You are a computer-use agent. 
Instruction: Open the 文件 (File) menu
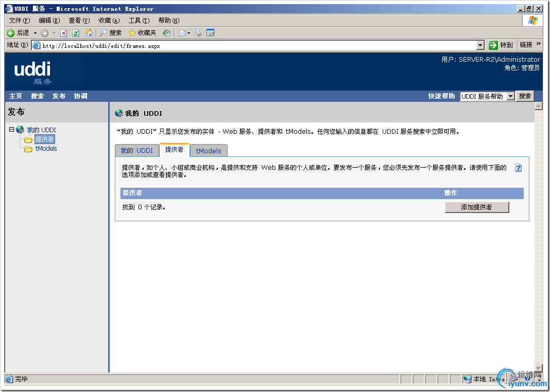tap(19, 21)
